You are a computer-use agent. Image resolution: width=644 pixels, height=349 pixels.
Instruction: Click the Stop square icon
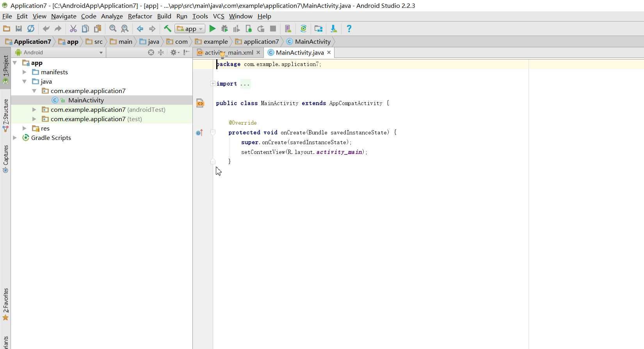point(273,29)
